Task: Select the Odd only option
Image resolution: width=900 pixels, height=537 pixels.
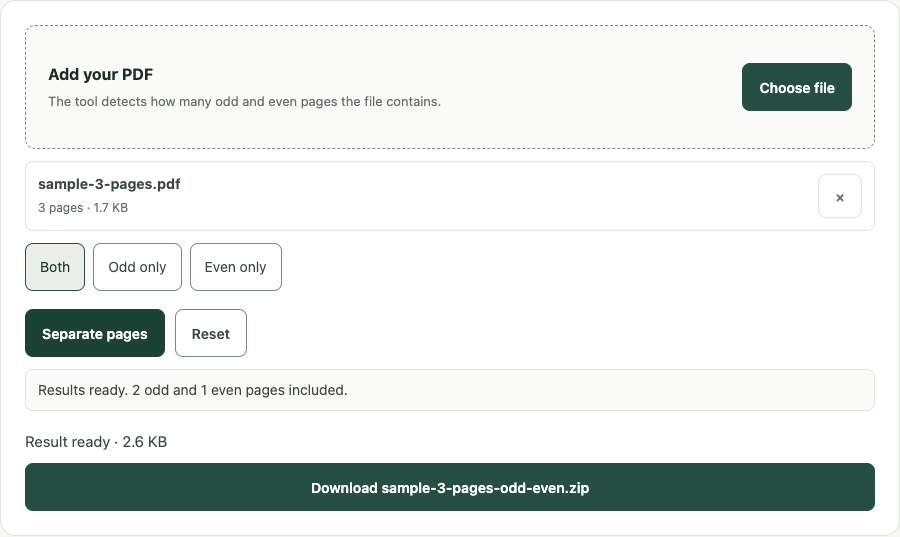Action: (x=137, y=267)
